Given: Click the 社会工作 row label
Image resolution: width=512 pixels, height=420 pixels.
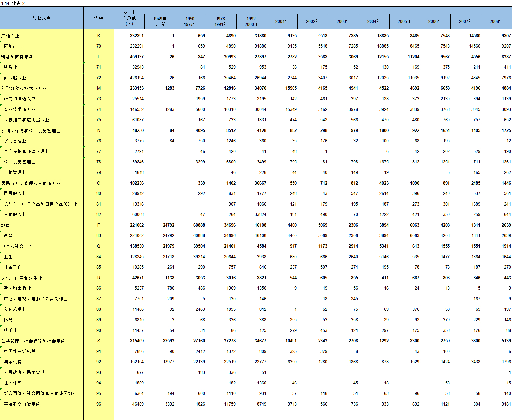Looking at the screenshot, I should (13, 267).
